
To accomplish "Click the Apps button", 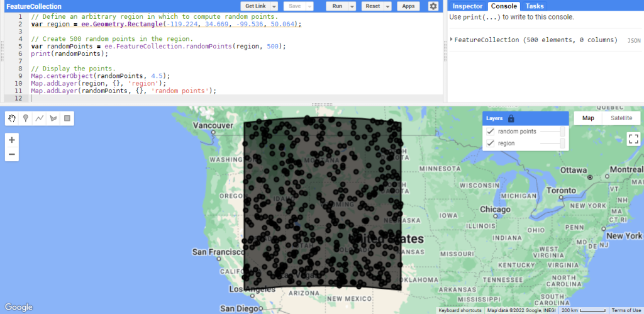I will [x=408, y=6].
